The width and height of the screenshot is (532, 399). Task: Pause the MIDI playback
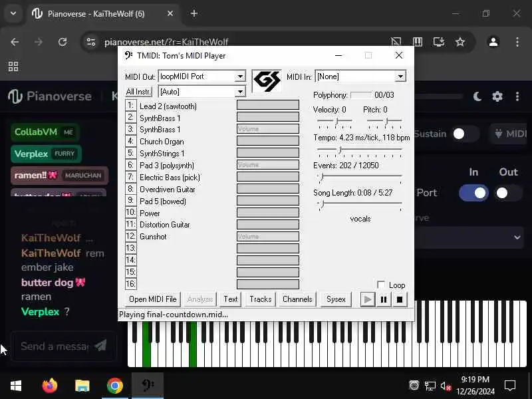tap(384, 300)
